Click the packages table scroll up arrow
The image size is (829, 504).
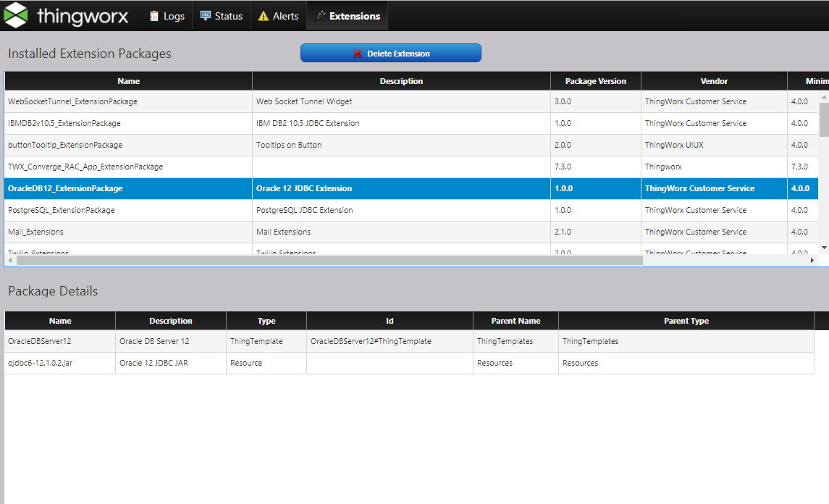(824, 97)
